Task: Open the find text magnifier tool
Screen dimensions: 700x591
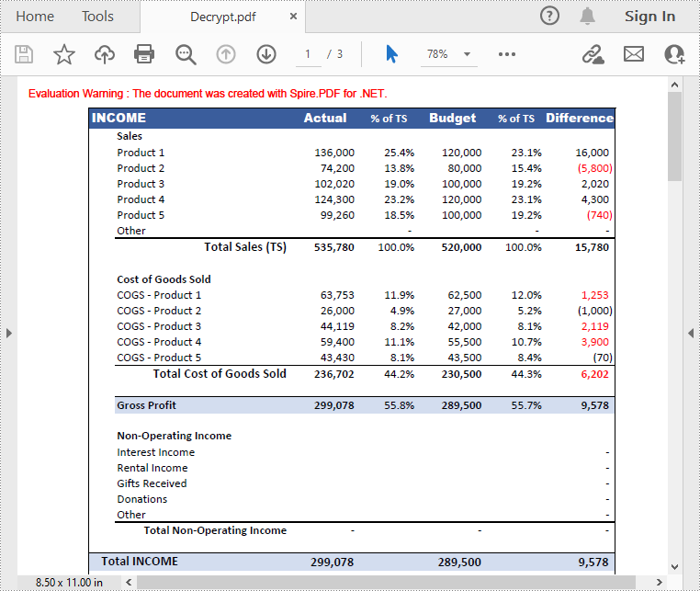Action: pyautogui.click(x=186, y=54)
